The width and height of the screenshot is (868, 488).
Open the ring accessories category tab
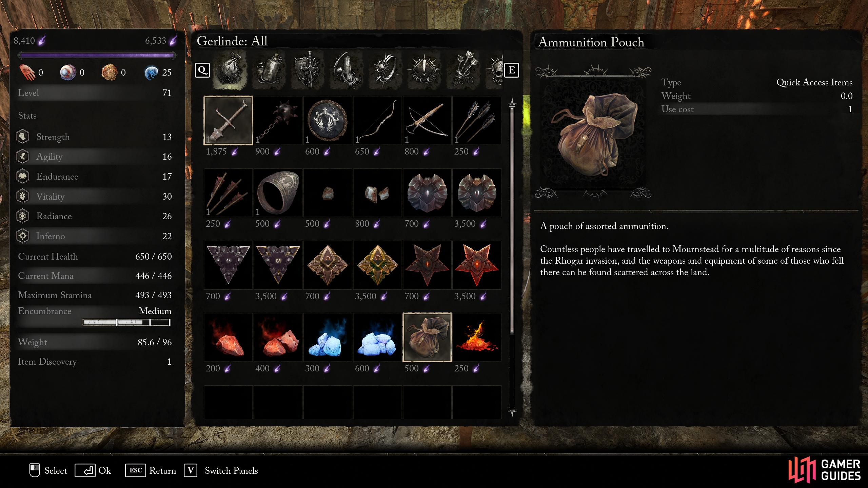pyautogui.click(x=386, y=70)
